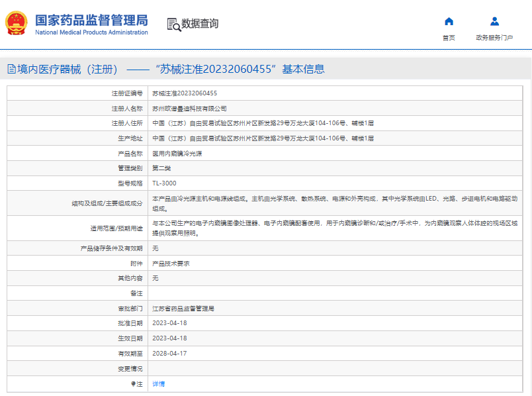Click the 适用范围/预期用途 description text

[x=335, y=228]
